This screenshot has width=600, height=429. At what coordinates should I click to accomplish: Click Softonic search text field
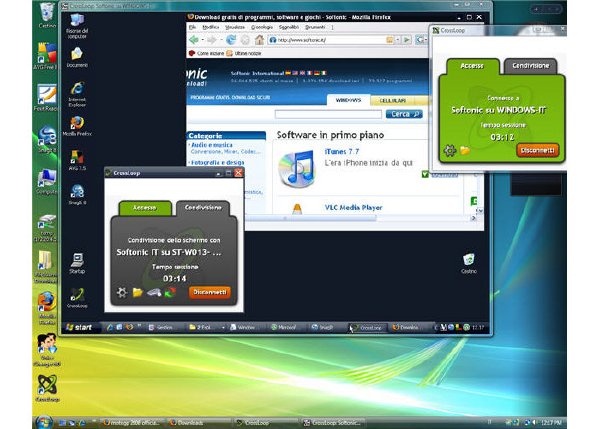click(328, 114)
